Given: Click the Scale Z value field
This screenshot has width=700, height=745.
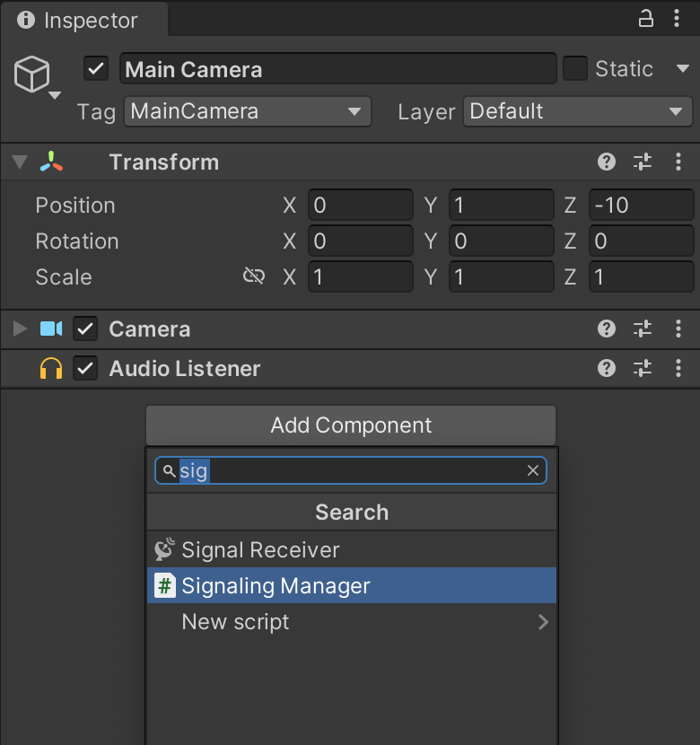Looking at the screenshot, I should (642, 276).
